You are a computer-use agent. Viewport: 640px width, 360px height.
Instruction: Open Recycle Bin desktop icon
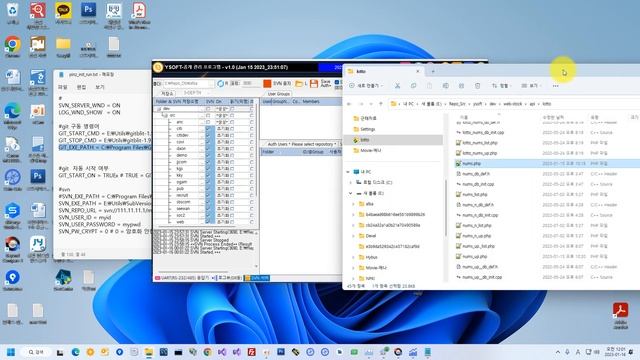[13, 13]
